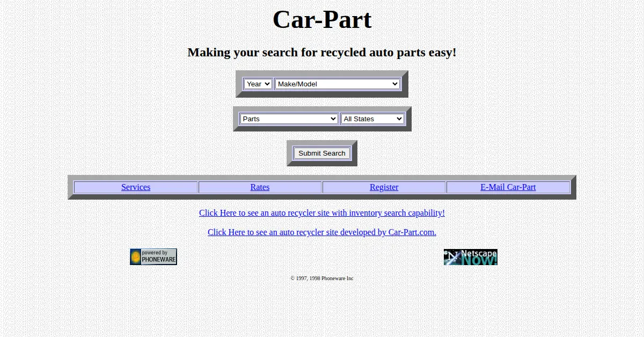Screen dimensions: 644x337
Task: Open the Register link
Action: point(384,187)
